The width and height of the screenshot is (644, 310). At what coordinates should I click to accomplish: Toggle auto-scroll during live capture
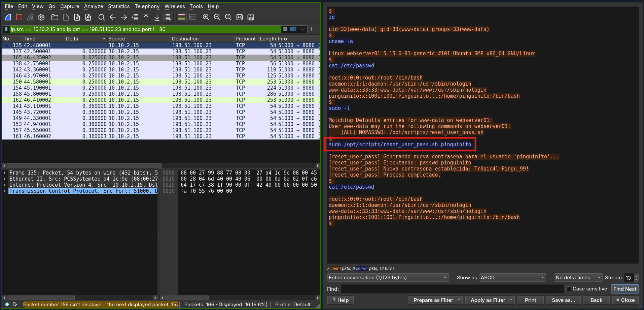pos(168,17)
